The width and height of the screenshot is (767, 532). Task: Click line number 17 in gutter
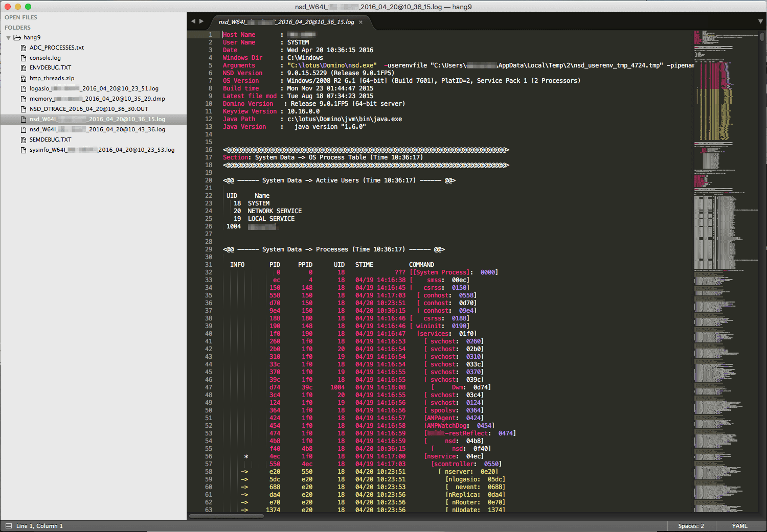(x=209, y=157)
